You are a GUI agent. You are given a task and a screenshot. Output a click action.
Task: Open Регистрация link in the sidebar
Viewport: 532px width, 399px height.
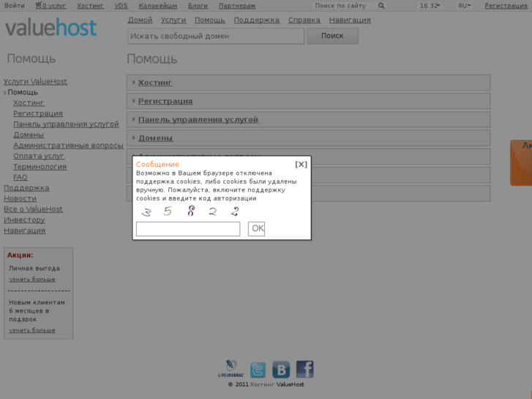pos(38,113)
